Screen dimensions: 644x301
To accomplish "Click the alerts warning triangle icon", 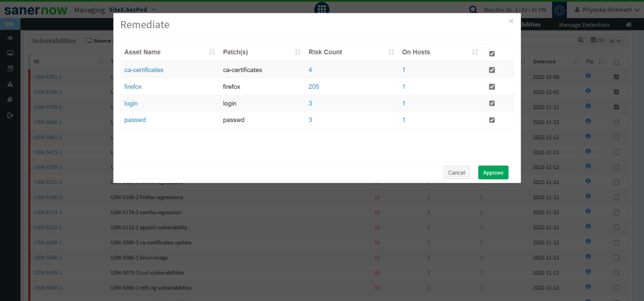I will click(x=10, y=84).
